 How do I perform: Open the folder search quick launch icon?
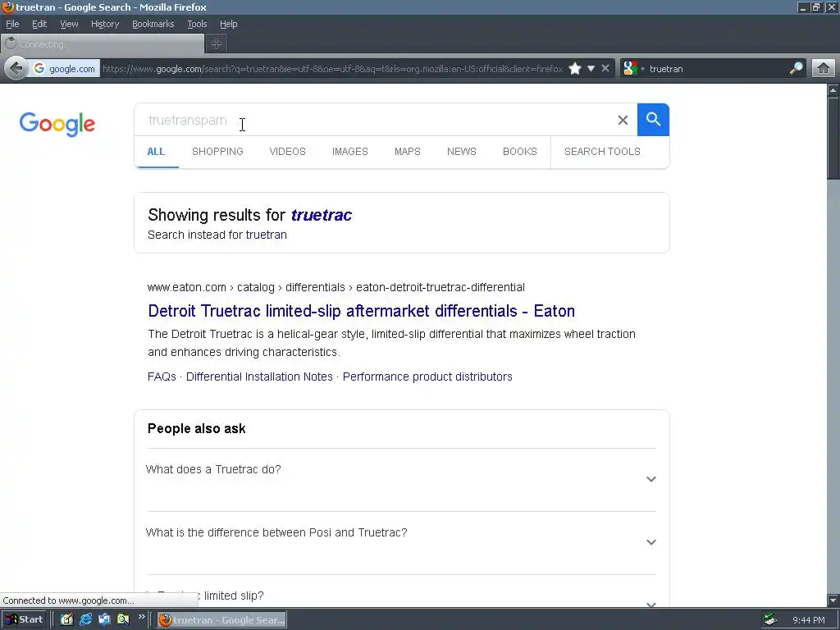click(123, 620)
